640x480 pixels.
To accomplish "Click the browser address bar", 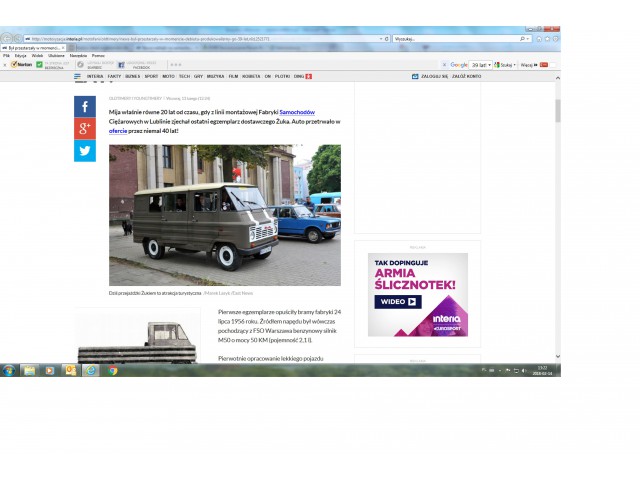I will (200, 39).
